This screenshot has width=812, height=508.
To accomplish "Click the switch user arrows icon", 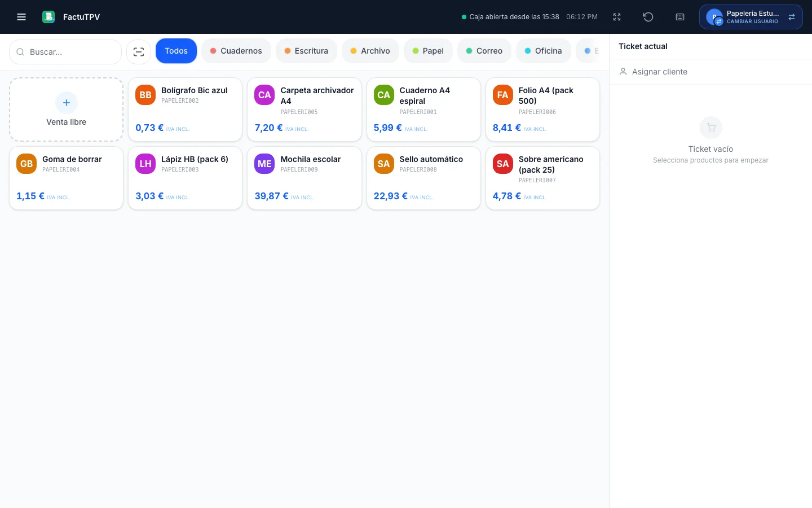I will (792, 17).
